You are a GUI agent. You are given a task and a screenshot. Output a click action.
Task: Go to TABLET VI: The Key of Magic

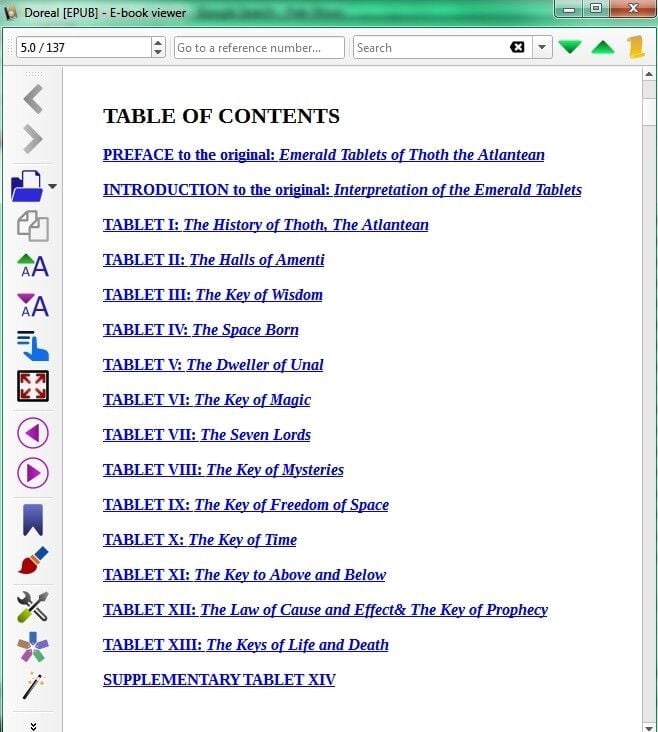coord(207,400)
